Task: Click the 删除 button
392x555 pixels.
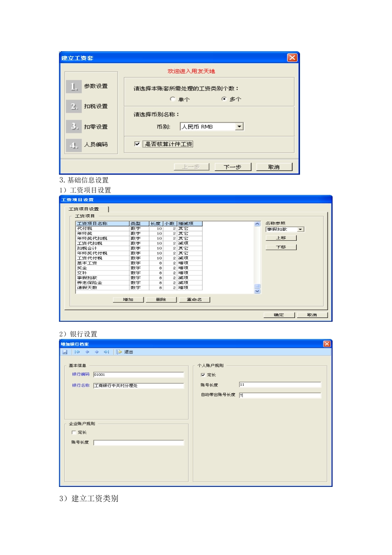Action: 161,299
